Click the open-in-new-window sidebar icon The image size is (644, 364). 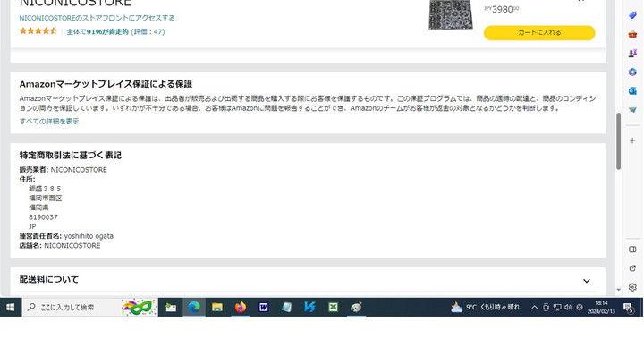click(632, 268)
